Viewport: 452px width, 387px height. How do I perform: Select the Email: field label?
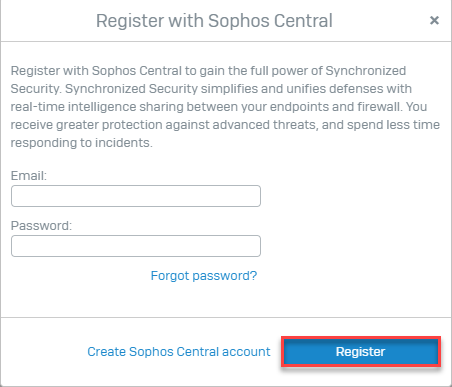29,175
